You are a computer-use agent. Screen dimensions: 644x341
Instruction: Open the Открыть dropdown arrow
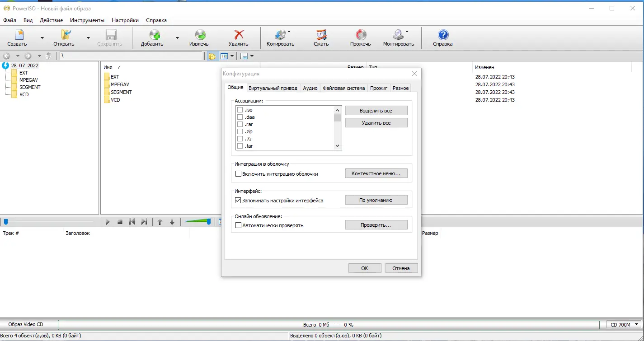[88, 38]
